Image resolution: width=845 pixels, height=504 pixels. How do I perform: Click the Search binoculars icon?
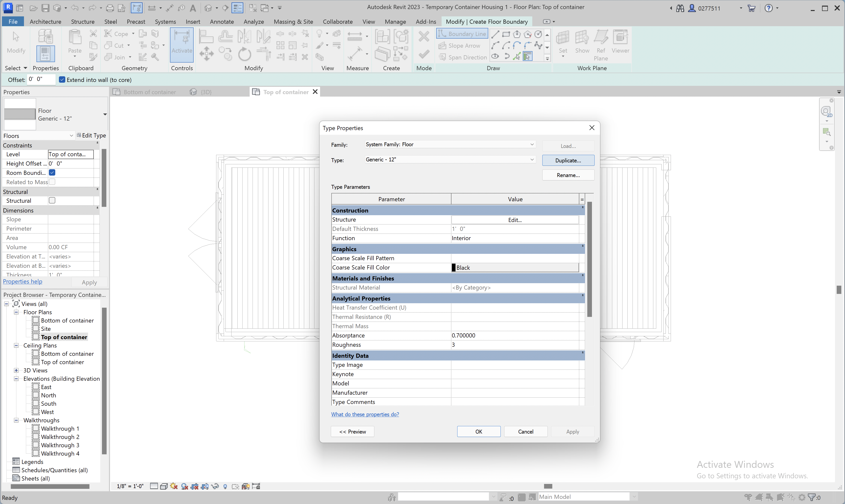(x=680, y=8)
